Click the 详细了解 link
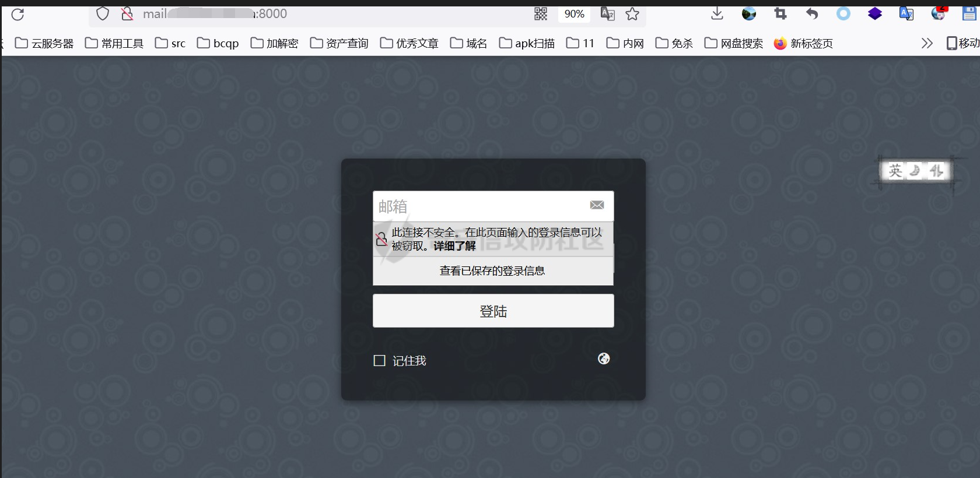 pyautogui.click(x=454, y=246)
